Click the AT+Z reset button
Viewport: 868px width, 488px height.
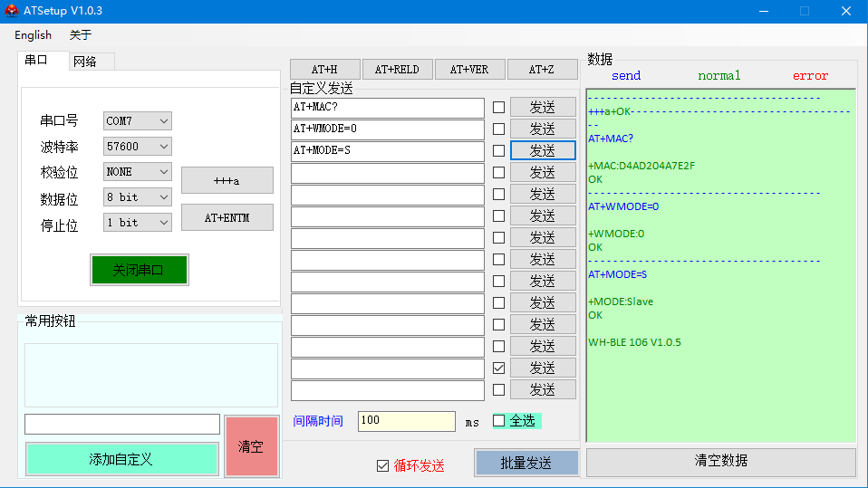point(541,70)
